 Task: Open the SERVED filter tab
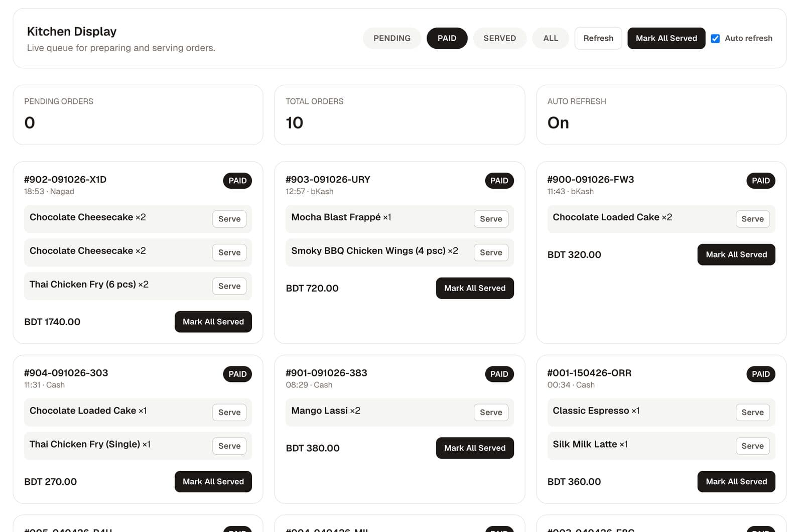(499, 38)
